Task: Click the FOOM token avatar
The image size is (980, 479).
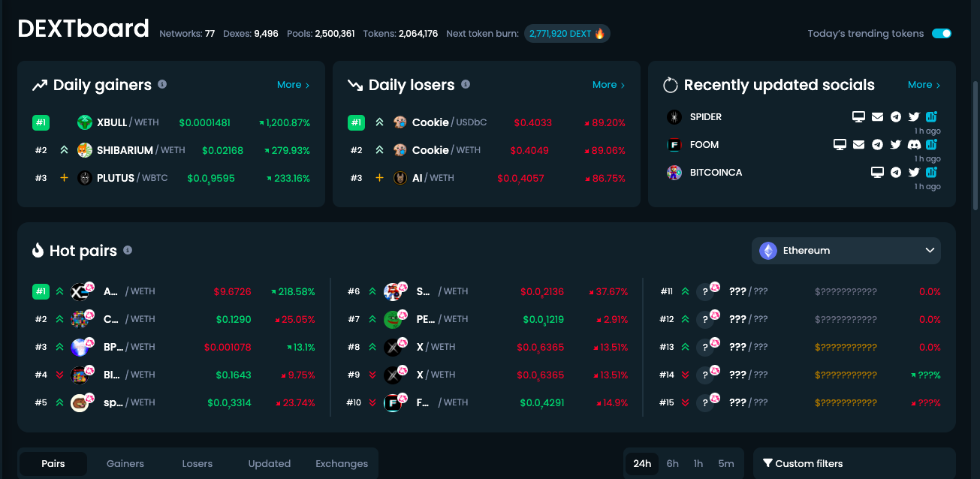Action: tap(674, 145)
